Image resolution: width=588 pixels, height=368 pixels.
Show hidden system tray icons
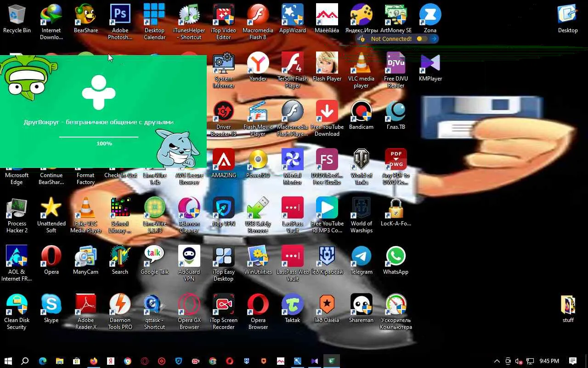(497, 361)
